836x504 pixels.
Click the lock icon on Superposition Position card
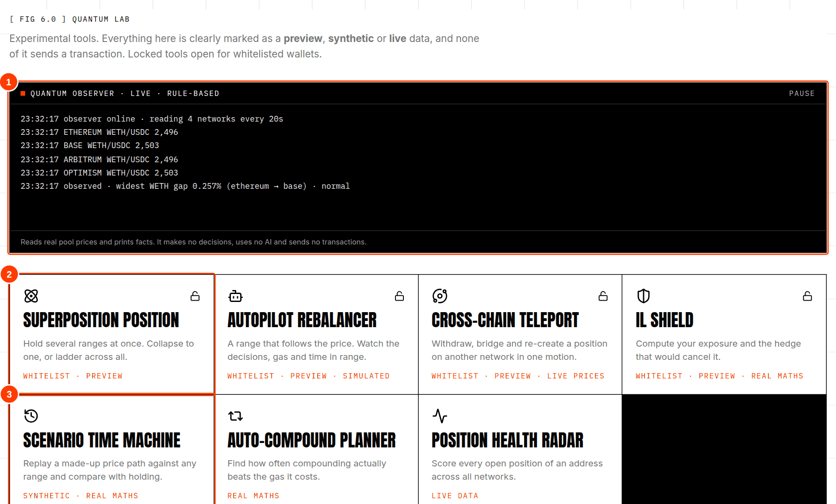click(x=195, y=296)
